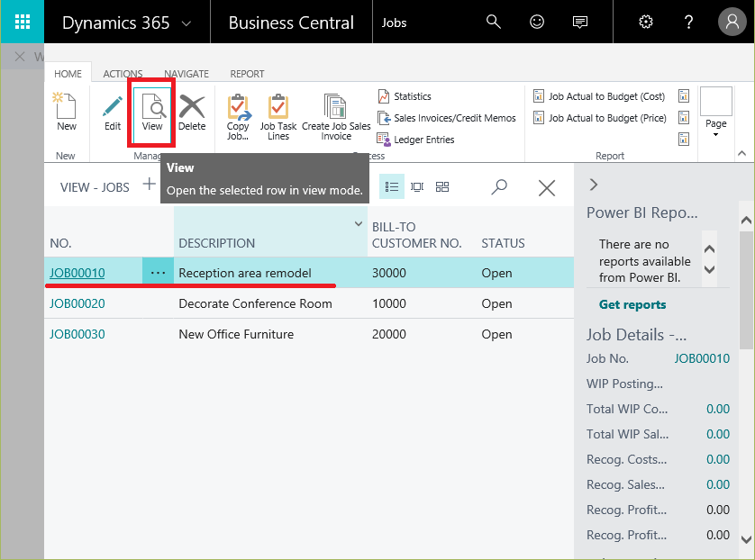
Task: Click Total WIP Co... value 0.00
Action: click(717, 409)
